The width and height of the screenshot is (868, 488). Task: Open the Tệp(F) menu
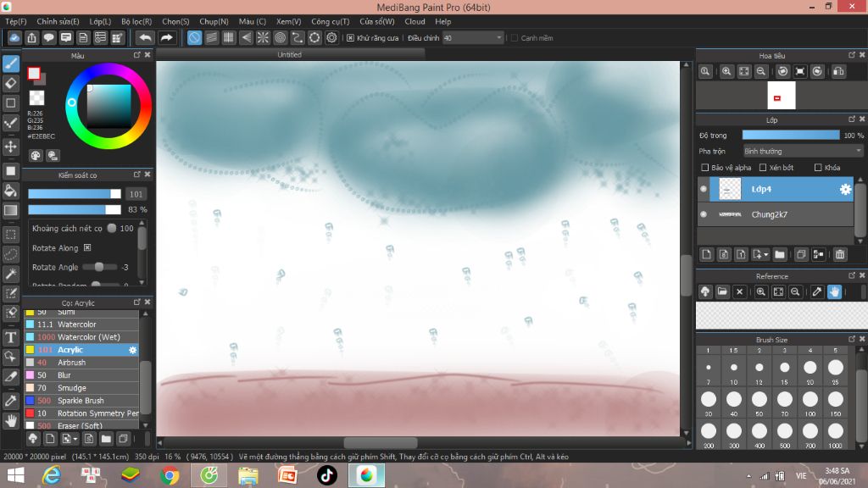(x=16, y=21)
